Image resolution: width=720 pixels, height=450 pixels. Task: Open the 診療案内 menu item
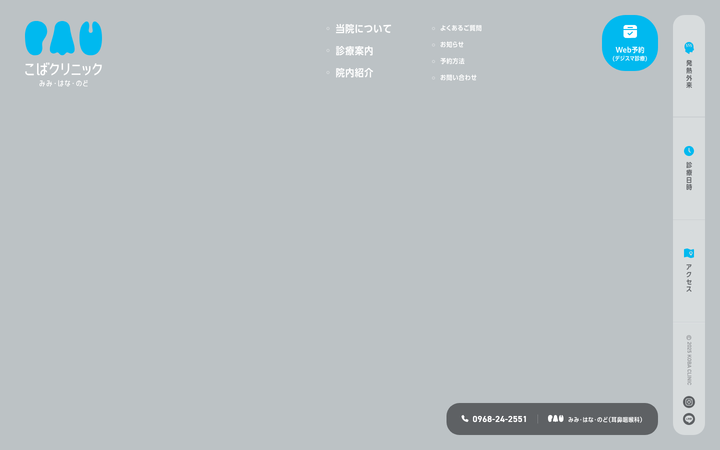point(354,51)
